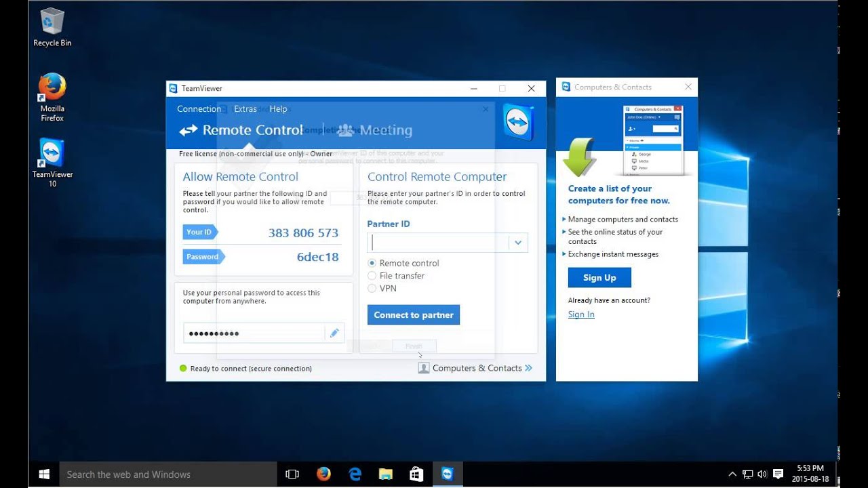The image size is (868, 488).
Task: Switch to the Meeting tab
Action: 374,130
